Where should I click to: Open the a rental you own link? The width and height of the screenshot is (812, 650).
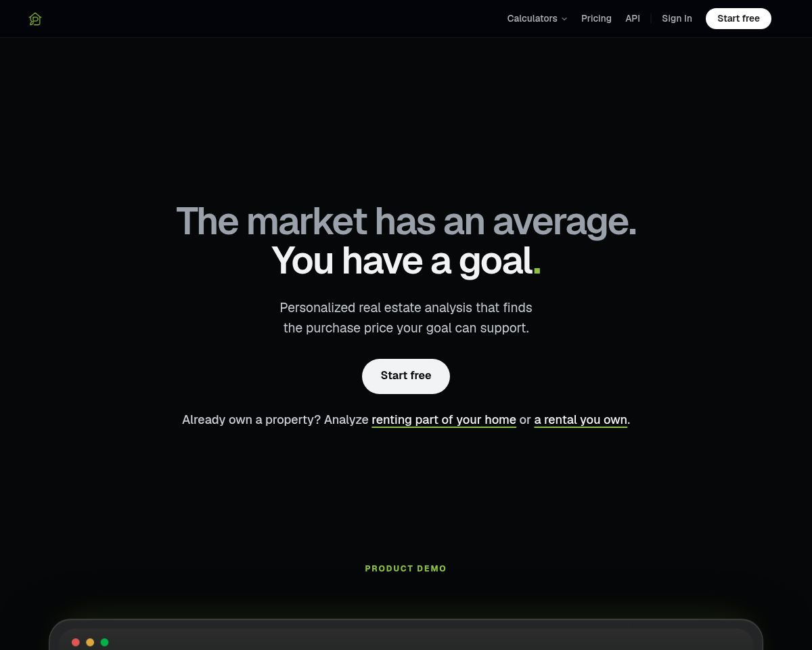coord(581,420)
